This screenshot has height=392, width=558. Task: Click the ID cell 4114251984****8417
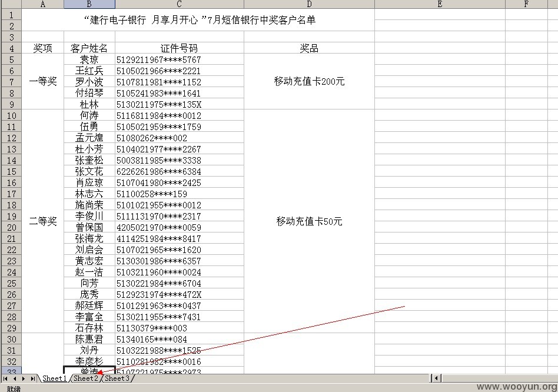pos(180,238)
